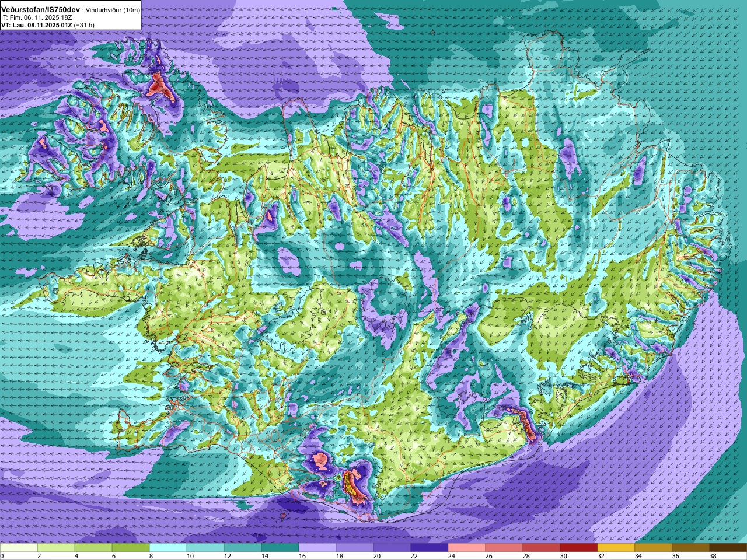
Task: Pick the 26–28 salmon legend swatch
Action: (504, 548)
